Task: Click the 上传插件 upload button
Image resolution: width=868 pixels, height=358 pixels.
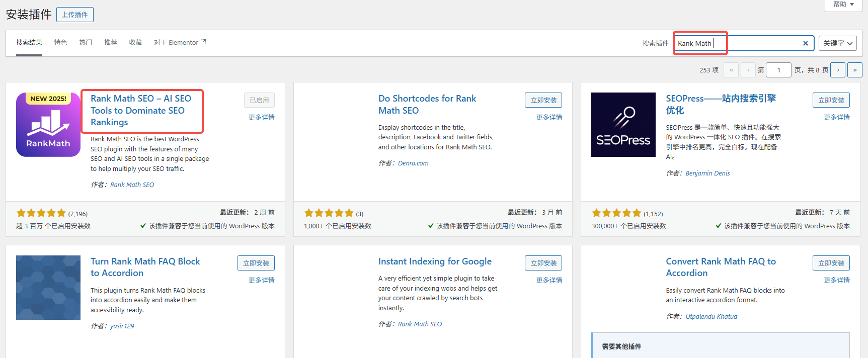Action: click(x=74, y=15)
